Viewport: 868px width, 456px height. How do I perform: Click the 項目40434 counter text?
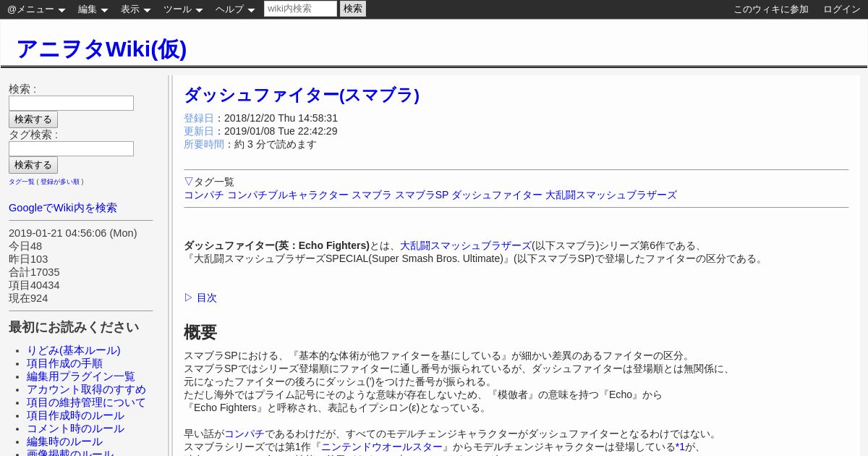click(34, 285)
